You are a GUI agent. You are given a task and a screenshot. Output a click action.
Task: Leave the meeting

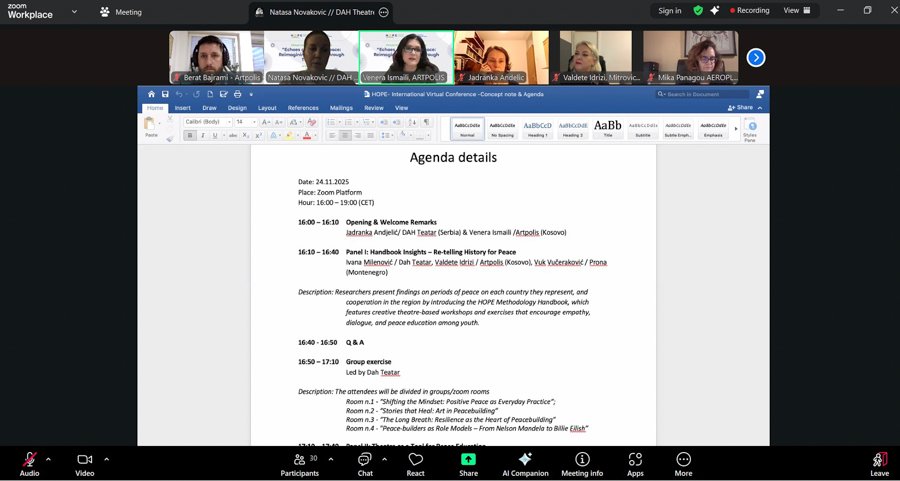coord(879,462)
